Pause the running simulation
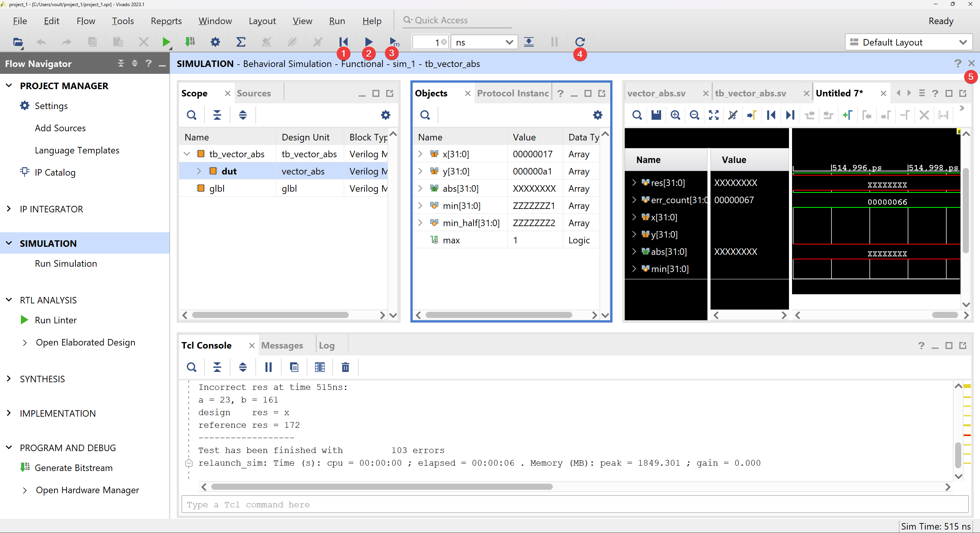 pyautogui.click(x=554, y=42)
